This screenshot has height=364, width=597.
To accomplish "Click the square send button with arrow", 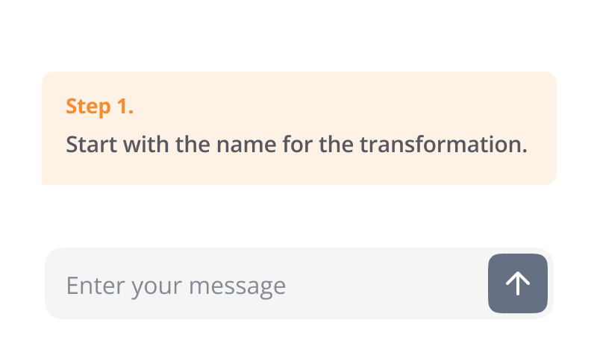I will pos(518,283).
